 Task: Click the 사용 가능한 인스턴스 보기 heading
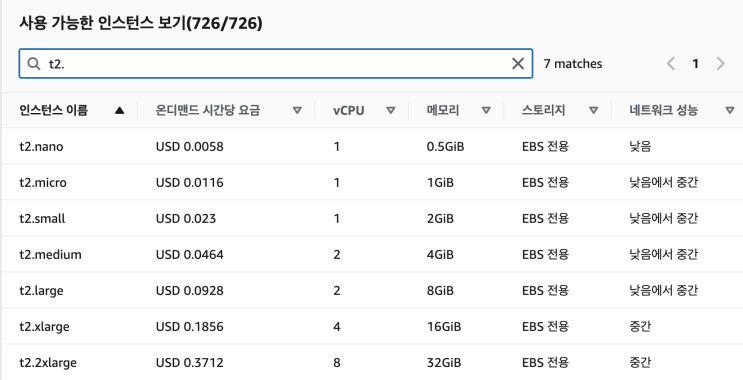141,23
